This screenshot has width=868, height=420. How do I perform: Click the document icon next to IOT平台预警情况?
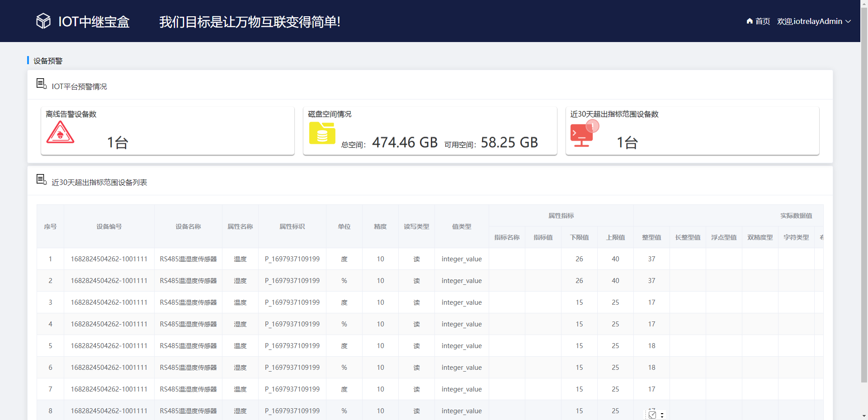tap(41, 84)
